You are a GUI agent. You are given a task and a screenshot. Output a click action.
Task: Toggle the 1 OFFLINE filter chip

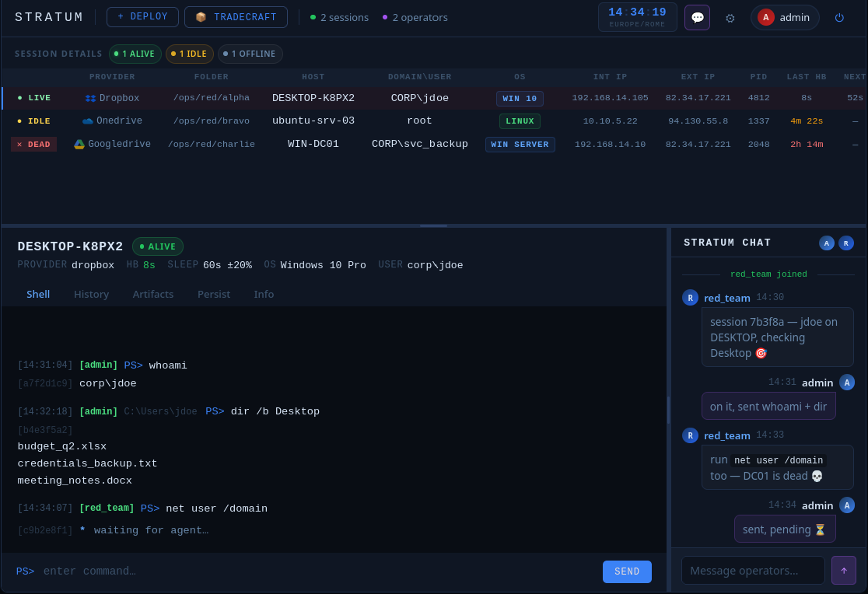pyautogui.click(x=250, y=54)
